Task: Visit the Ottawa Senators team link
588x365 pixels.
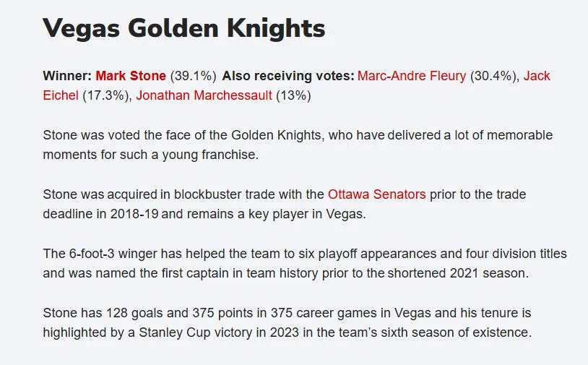Action: click(x=376, y=194)
